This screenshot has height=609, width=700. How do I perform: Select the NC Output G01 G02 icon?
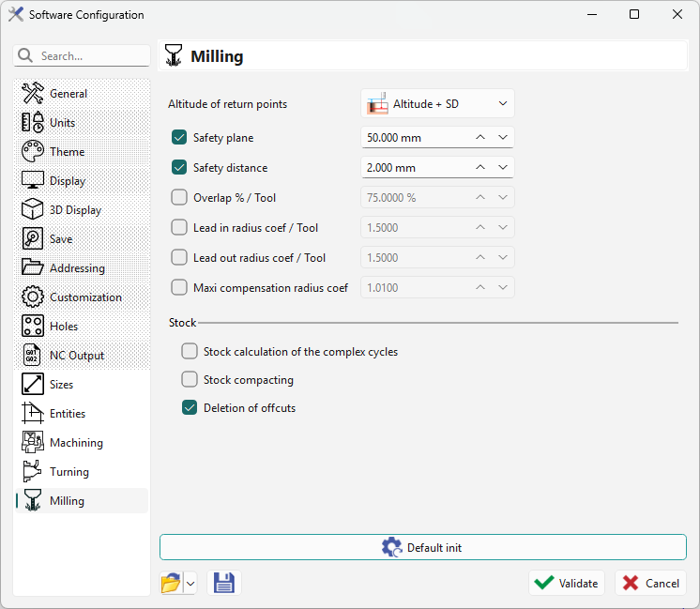point(33,355)
